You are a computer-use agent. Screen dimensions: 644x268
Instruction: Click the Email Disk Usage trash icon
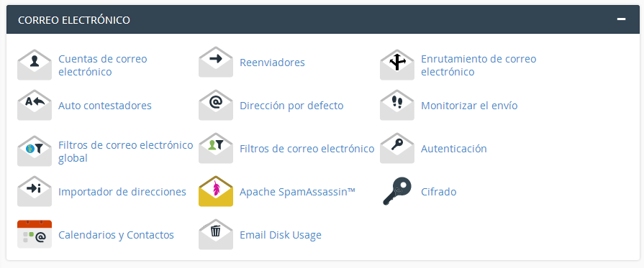(x=216, y=235)
